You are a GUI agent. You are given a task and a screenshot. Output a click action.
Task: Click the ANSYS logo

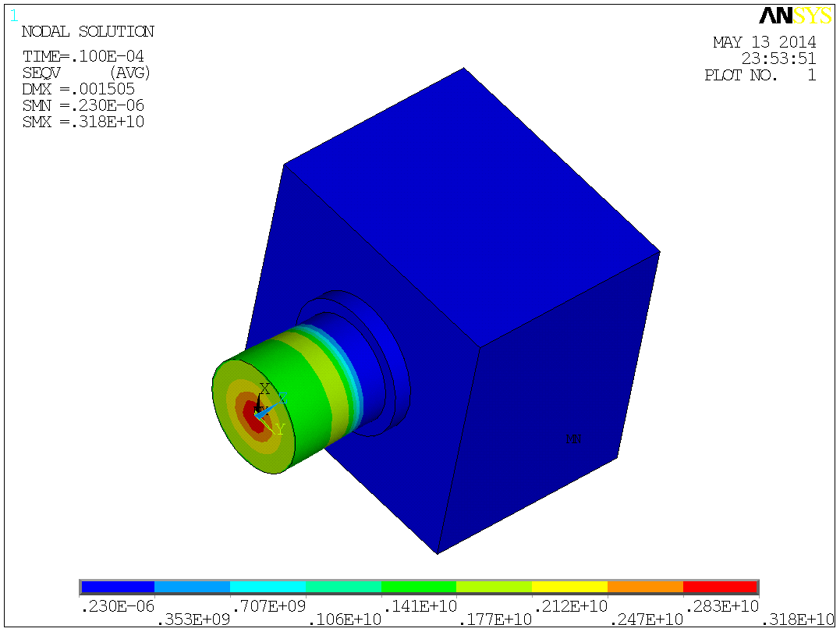pos(796,16)
